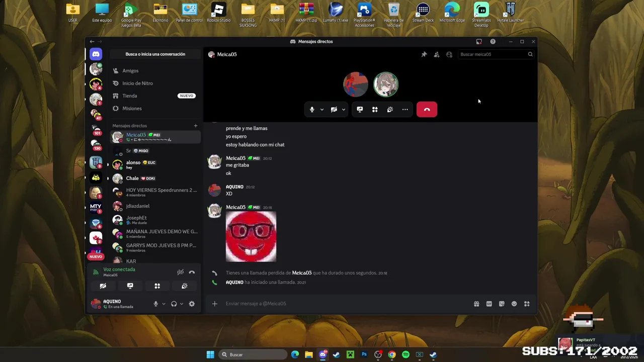Expand input device options in user panel

coord(164,304)
